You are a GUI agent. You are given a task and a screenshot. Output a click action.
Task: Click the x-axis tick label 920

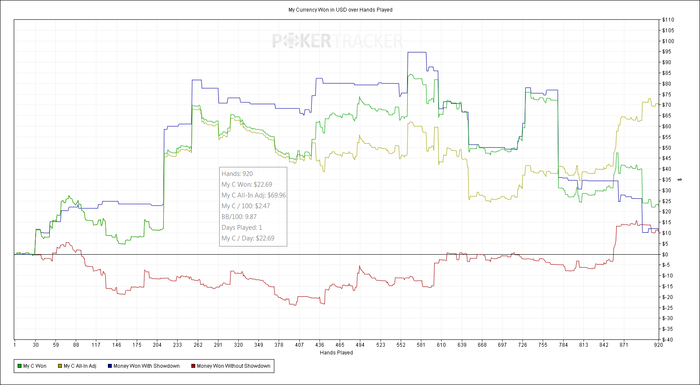click(x=659, y=345)
